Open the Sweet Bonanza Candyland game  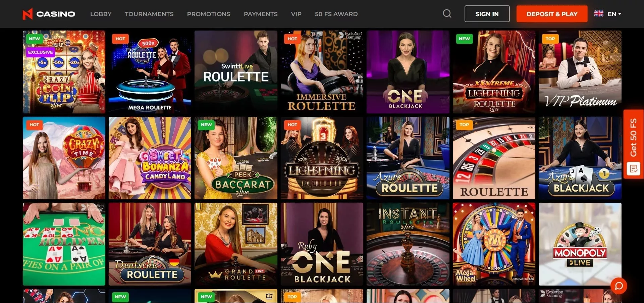click(x=150, y=158)
